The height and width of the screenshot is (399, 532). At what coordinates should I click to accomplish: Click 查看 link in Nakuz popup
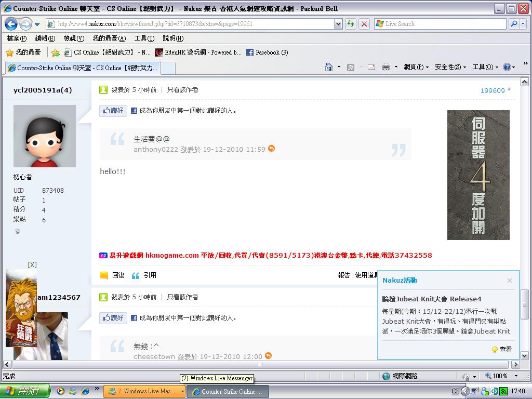pyautogui.click(x=502, y=350)
